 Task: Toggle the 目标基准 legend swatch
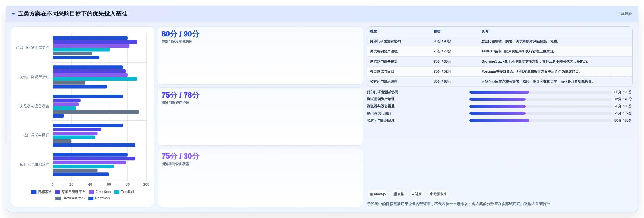pyautogui.click(x=34, y=192)
